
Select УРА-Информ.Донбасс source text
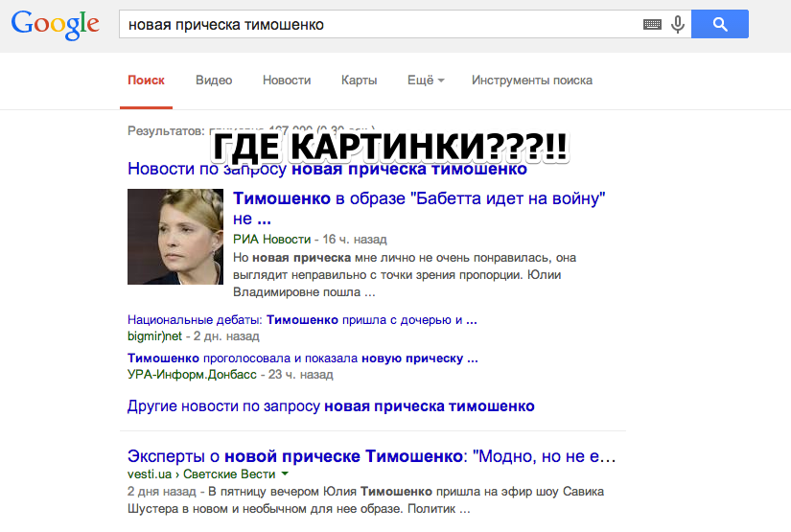pyautogui.click(x=192, y=374)
